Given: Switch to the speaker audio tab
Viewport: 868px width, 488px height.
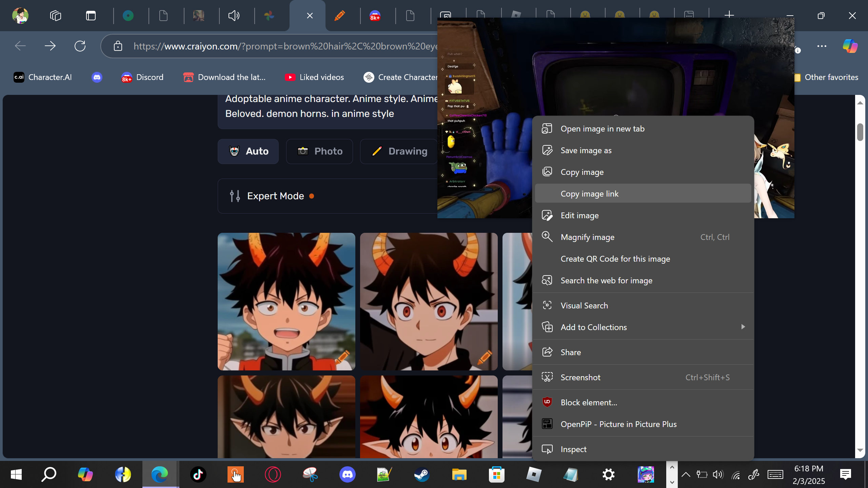Looking at the screenshot, I should (234, 16).
